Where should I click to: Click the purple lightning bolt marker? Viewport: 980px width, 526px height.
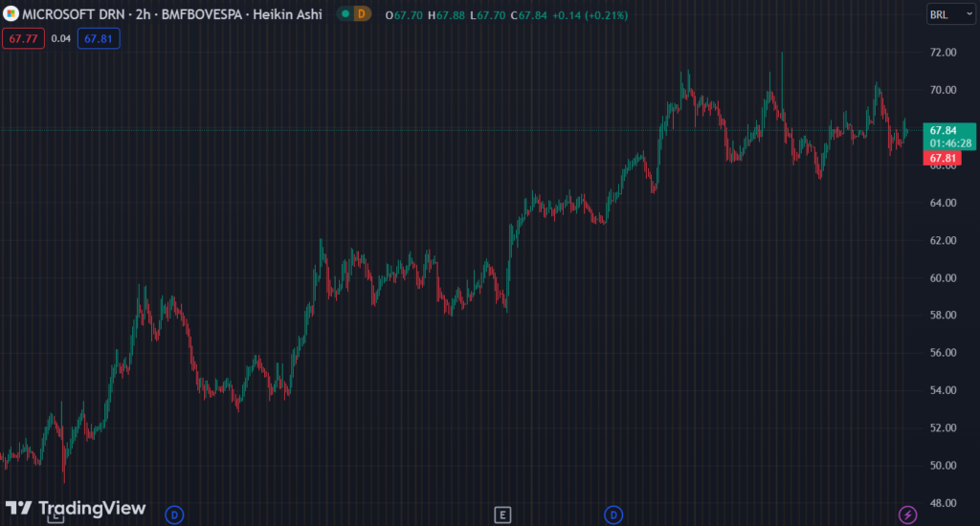pos(907,515)
